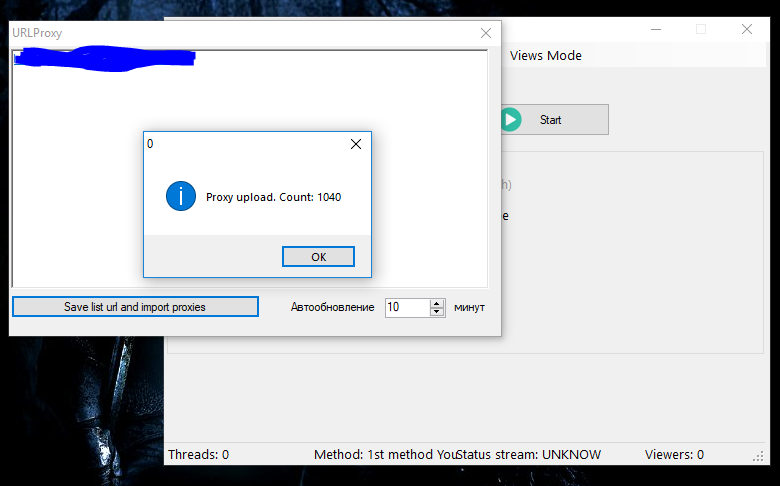Click the Threads: 0 status bar item

coord(198,454)
